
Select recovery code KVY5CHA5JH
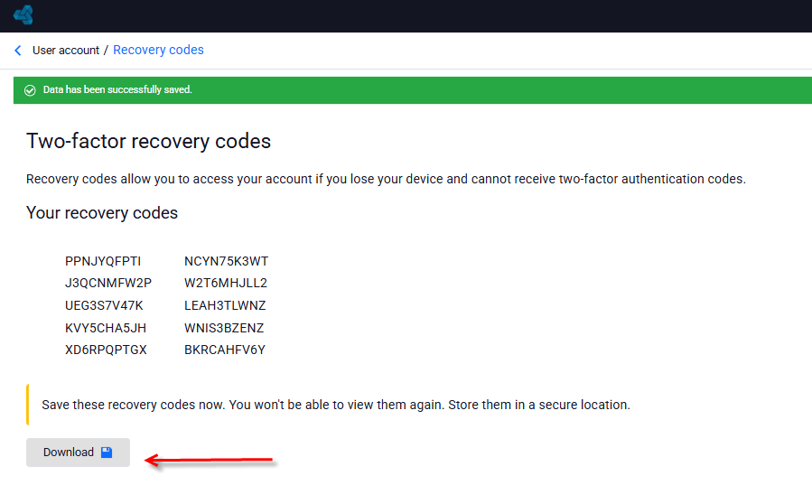[x=106, y=328]
